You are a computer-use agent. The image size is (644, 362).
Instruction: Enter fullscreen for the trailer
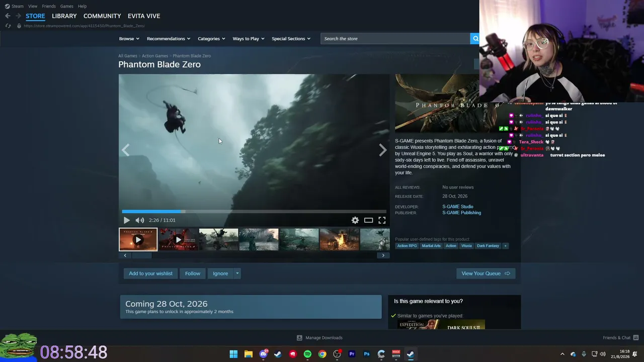382,220
